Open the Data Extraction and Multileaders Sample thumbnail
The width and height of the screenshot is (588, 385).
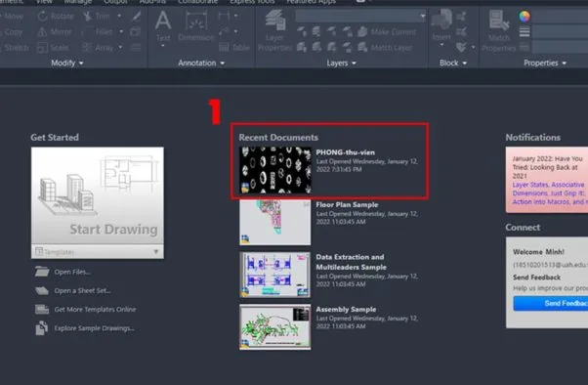pos(275,275)
